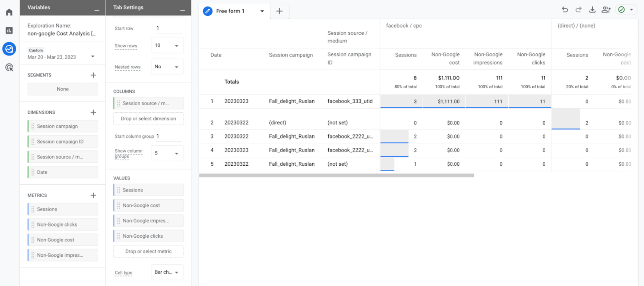Open the Home icon in left sidebar
Screen dimensions: 644x286
pos(9,12)
